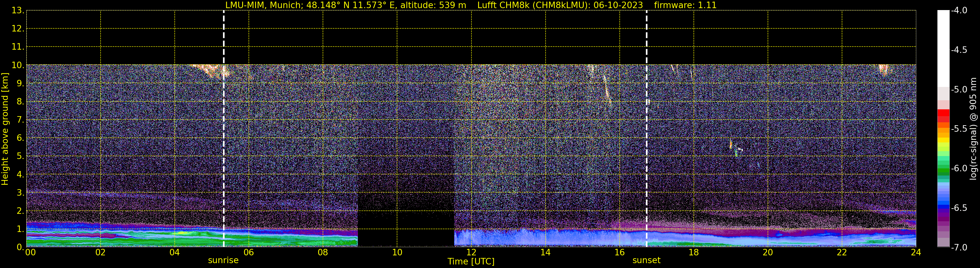Click the white dashed sunset marker line
Image resolution: width=980 pixels, height=268 pixels.
(647, 129)
